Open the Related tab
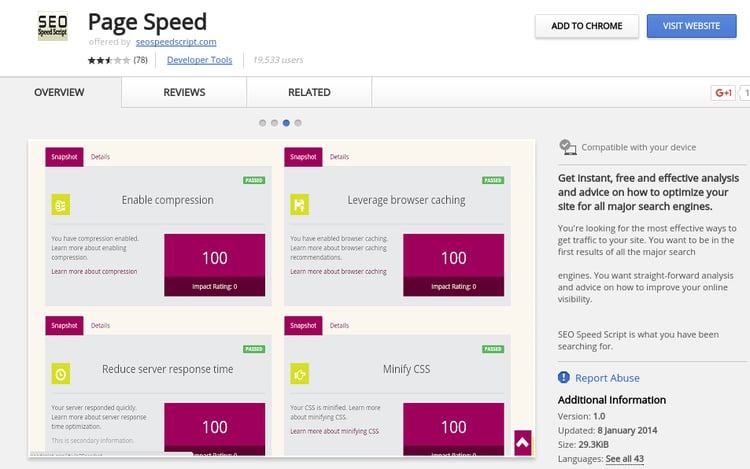 (x=309, y=92)
